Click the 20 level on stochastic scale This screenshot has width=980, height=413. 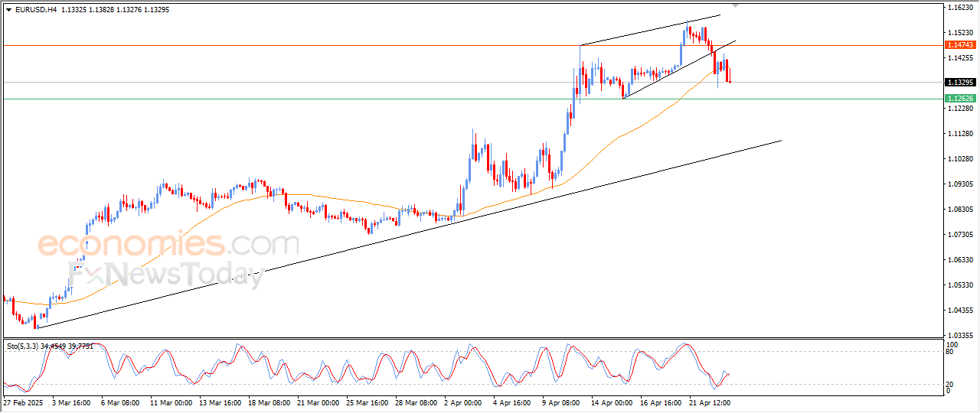coord(950,384)
